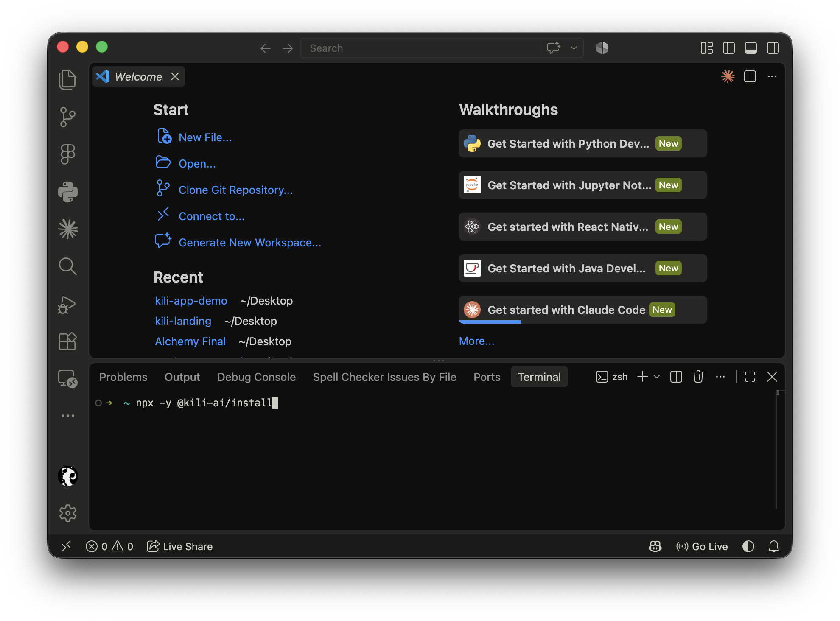Screen dimensions: 840x621
Task: Click the Open... link
Action: [197, 164]
